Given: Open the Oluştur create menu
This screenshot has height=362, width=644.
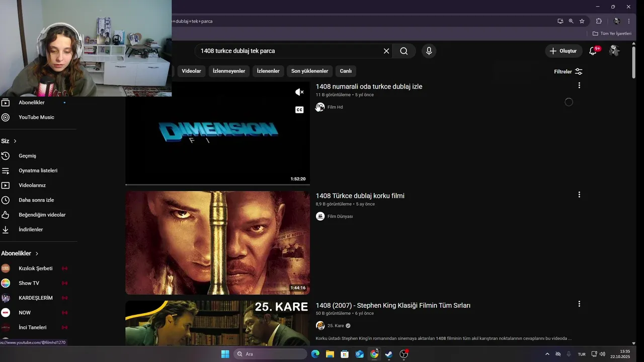Looking at the screenshot, I should coord(563,51).
